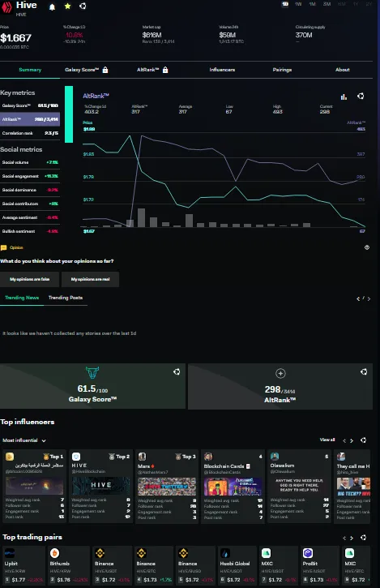380x588 pixels.
Task: Click the orange Bithumb exchange logo
Action: (x=55, y=553)
